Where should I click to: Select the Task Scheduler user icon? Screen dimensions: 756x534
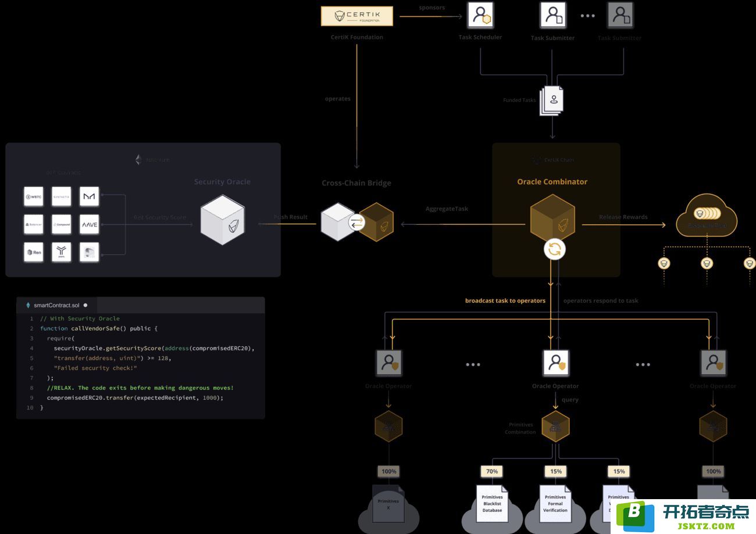(x=480, y=15)
